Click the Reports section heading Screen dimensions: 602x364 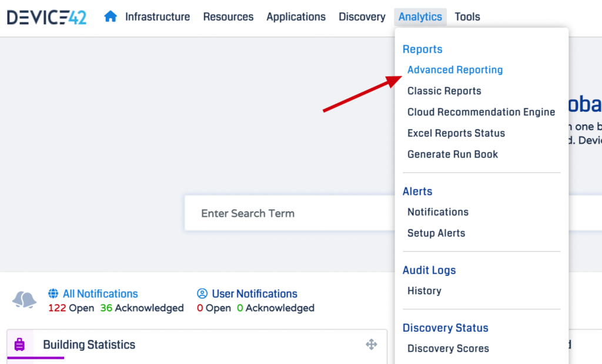[x=422, y=49]
